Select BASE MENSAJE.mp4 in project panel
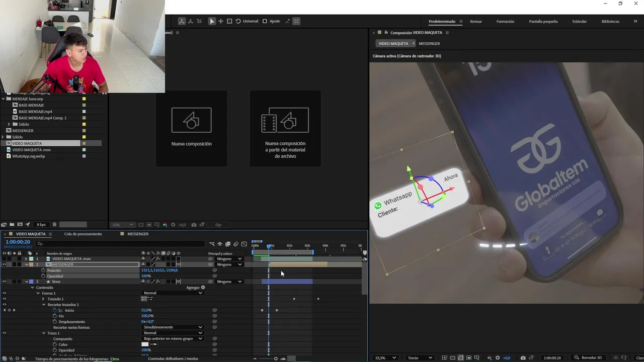This screenshot has height=362, width=644. [x=35, y=112]
